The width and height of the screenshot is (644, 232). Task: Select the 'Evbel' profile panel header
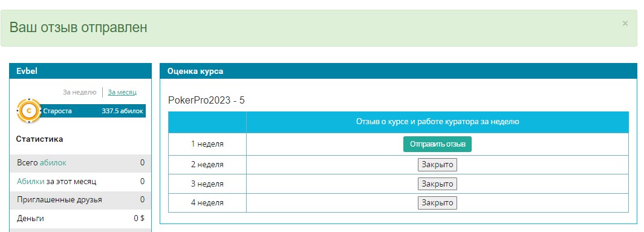(x=80, y=71)
